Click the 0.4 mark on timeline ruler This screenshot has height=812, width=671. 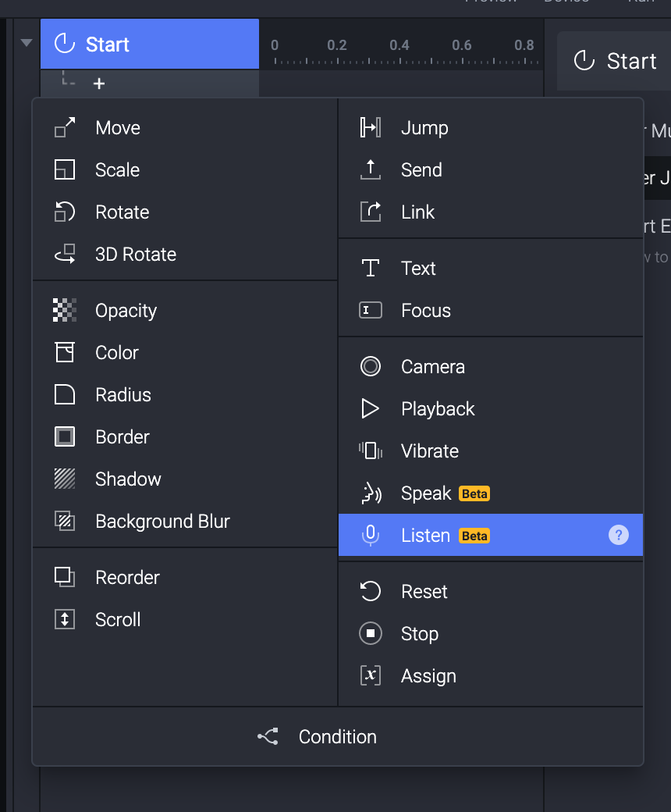pos(399,46)
